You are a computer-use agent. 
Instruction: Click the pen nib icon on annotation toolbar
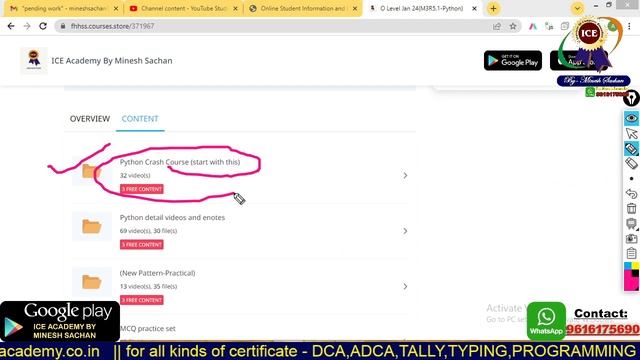coord(631,98)
